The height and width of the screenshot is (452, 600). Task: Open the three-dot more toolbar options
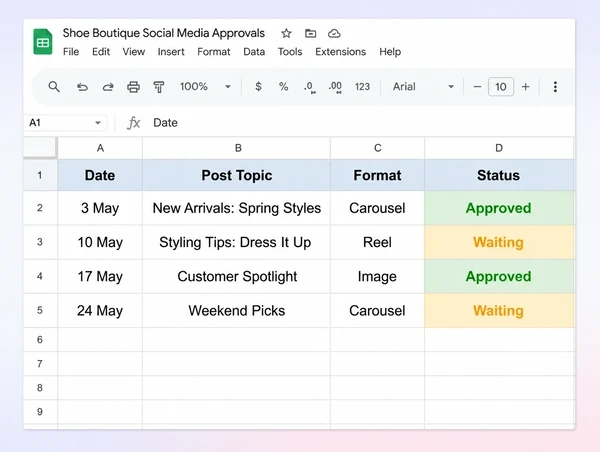click(555, 87)
